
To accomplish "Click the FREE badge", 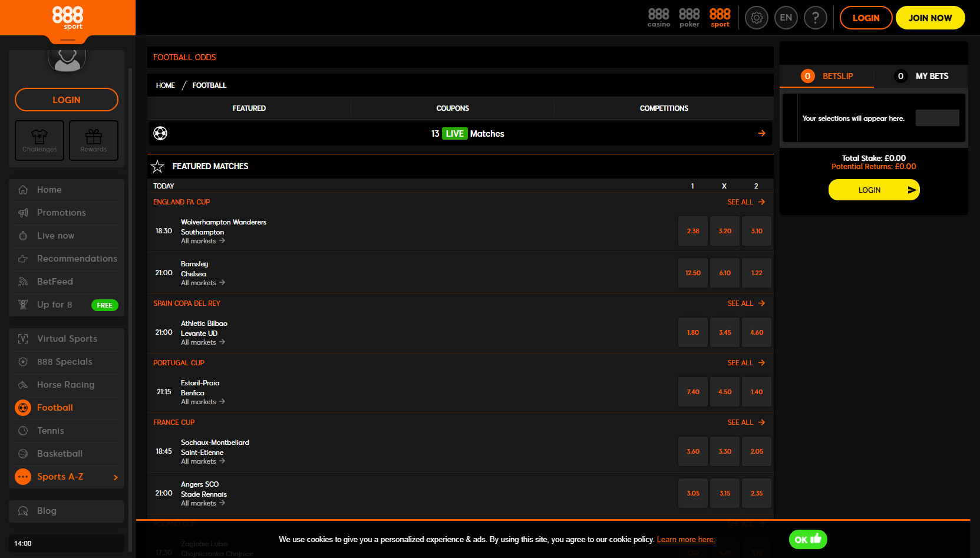I will tap(105, 305).
